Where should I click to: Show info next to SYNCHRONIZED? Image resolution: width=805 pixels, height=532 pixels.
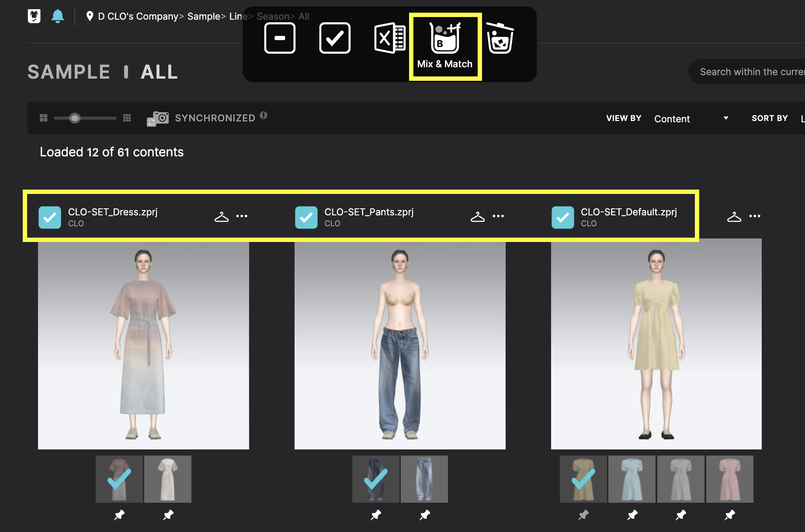[264, 115]
